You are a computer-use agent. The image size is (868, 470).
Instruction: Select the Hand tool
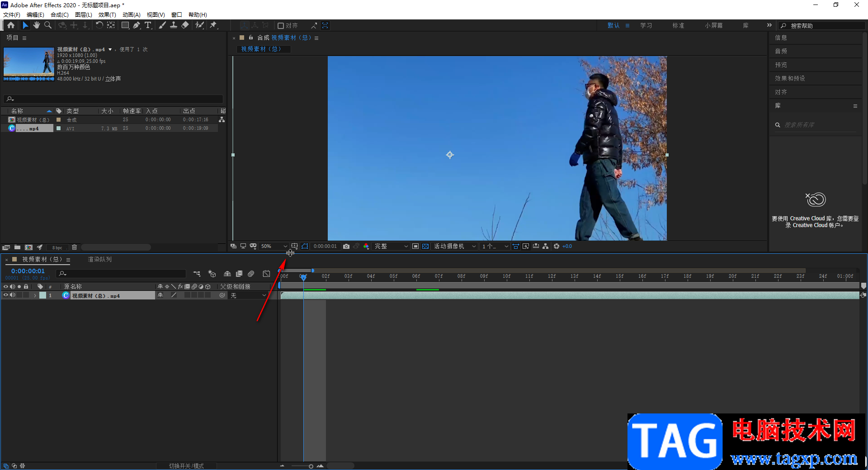coord(37,25)
